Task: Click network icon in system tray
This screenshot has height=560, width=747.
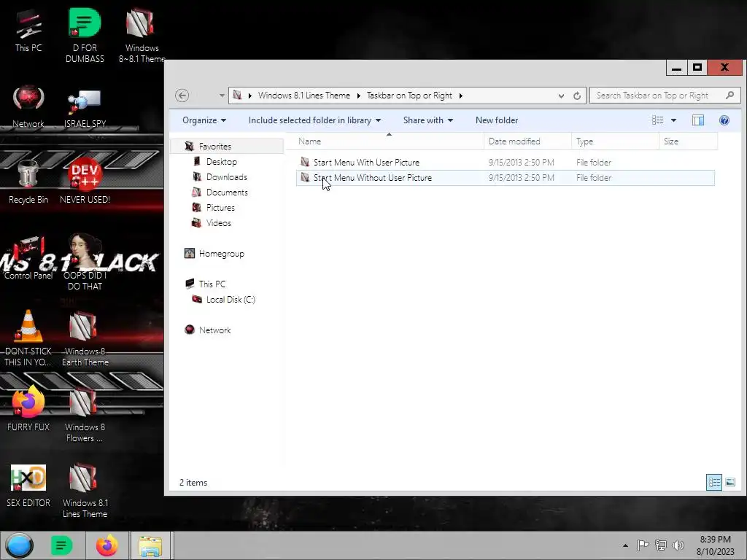Action: coord(661,545)
